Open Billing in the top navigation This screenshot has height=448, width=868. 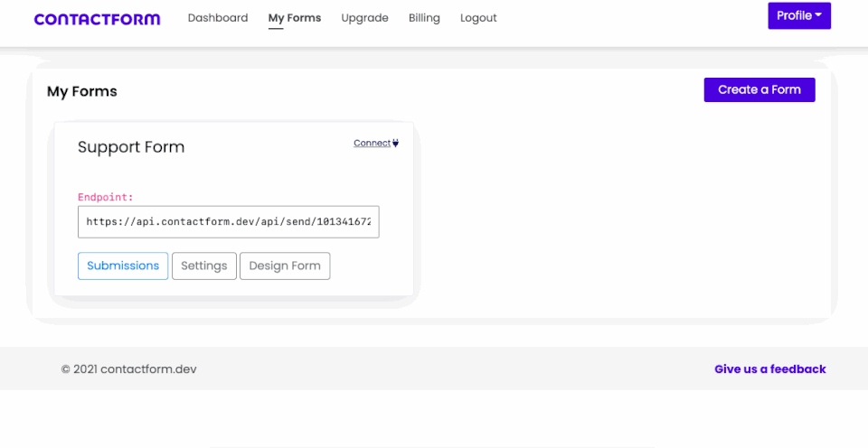tap(424, 18)
